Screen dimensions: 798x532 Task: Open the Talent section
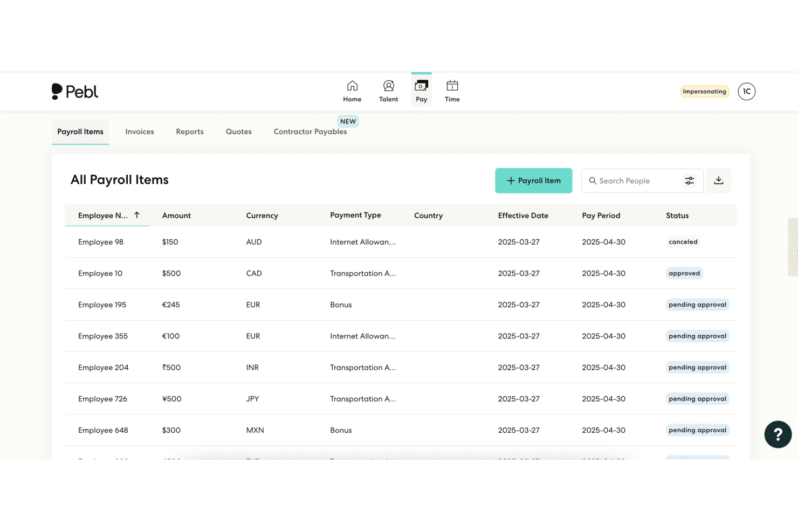point(388,92)
